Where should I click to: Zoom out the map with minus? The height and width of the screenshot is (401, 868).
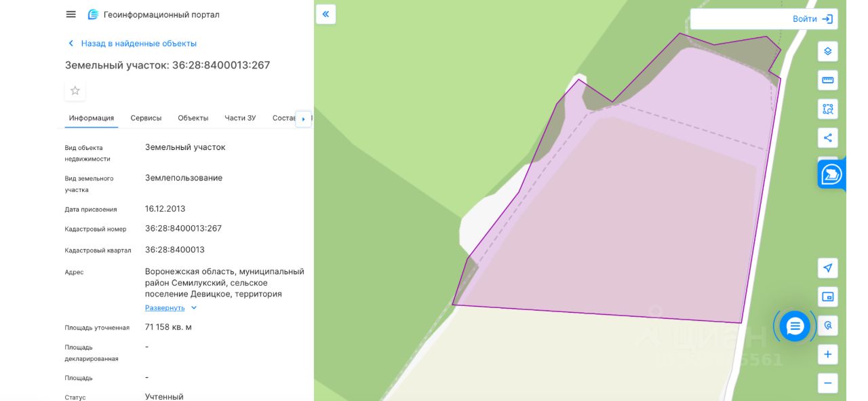coord(827,383)
